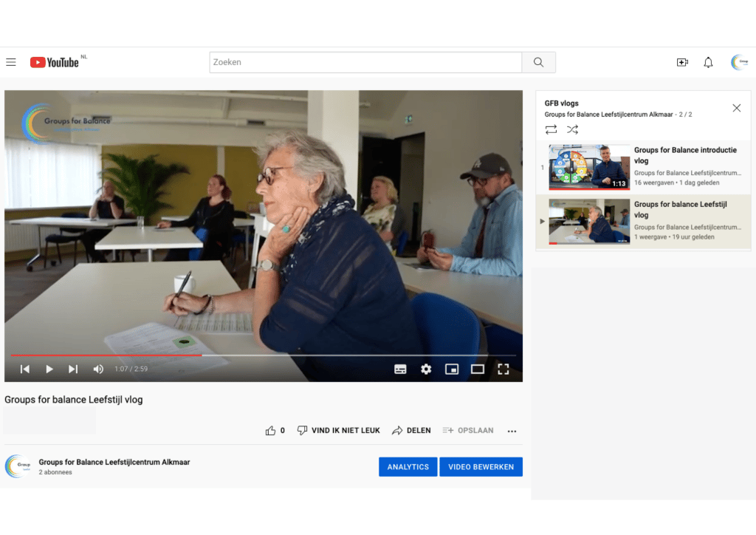Enter full screen mode

click(504, 369)
